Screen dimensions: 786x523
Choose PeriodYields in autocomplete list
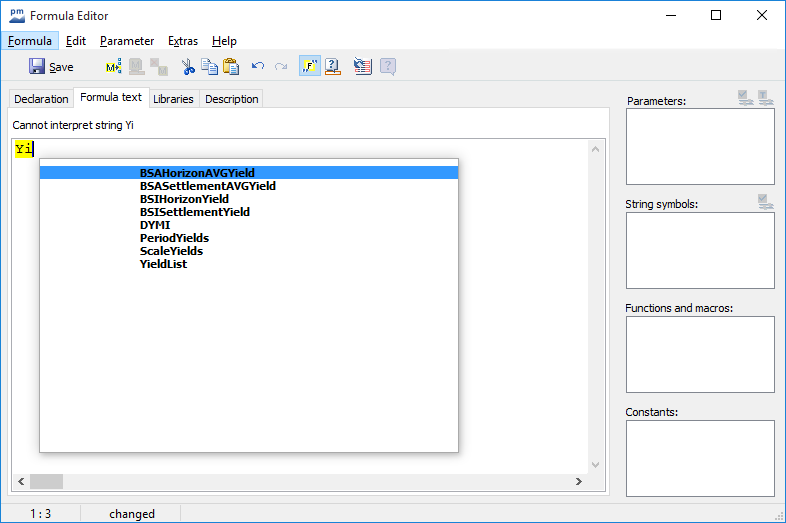click(174, 238)
